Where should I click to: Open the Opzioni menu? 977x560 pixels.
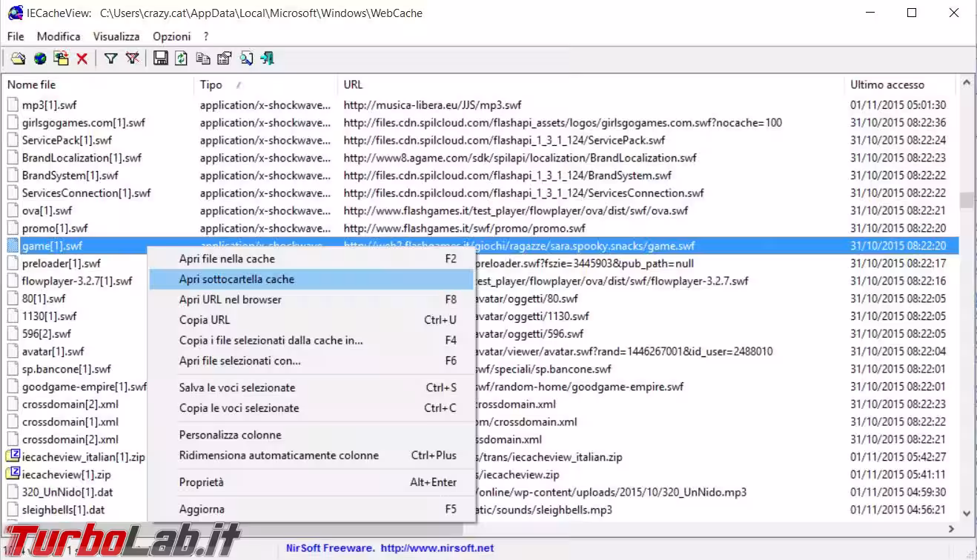[171, 36]
